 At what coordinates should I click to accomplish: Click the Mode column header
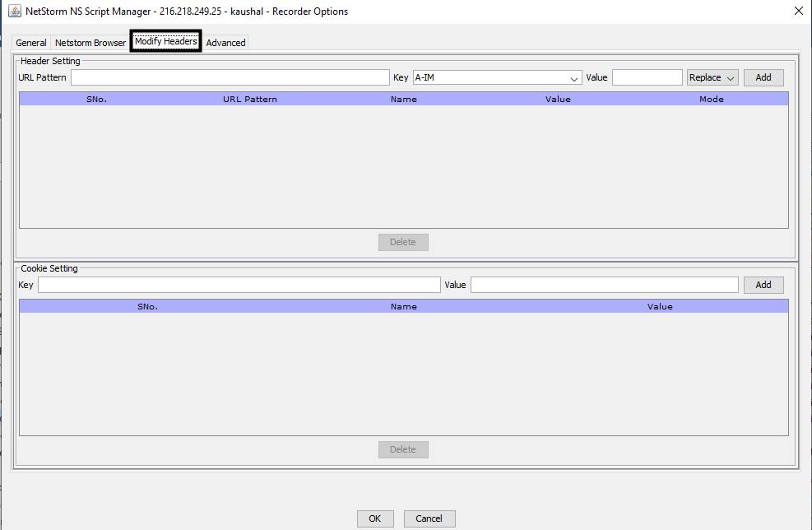(712, 99)
